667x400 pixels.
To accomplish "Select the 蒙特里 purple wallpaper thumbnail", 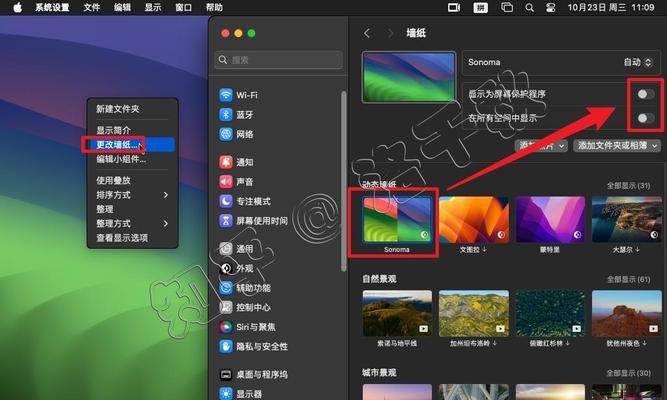I will point(550,220).
